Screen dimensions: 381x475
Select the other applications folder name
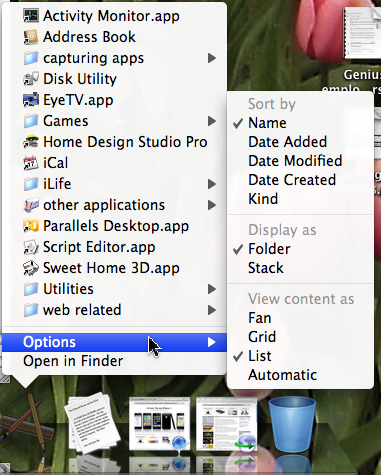tap(104, 205)
